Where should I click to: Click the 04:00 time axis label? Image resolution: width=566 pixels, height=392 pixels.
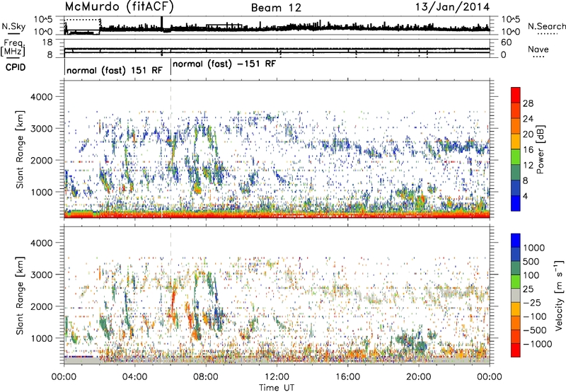pos(134,377)
